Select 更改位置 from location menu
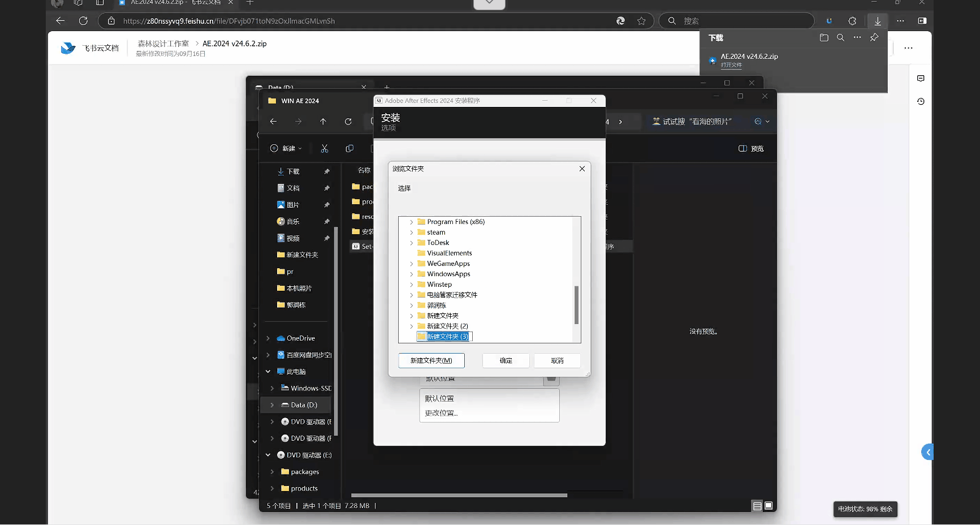980x525 pixels. coord(441,413)
